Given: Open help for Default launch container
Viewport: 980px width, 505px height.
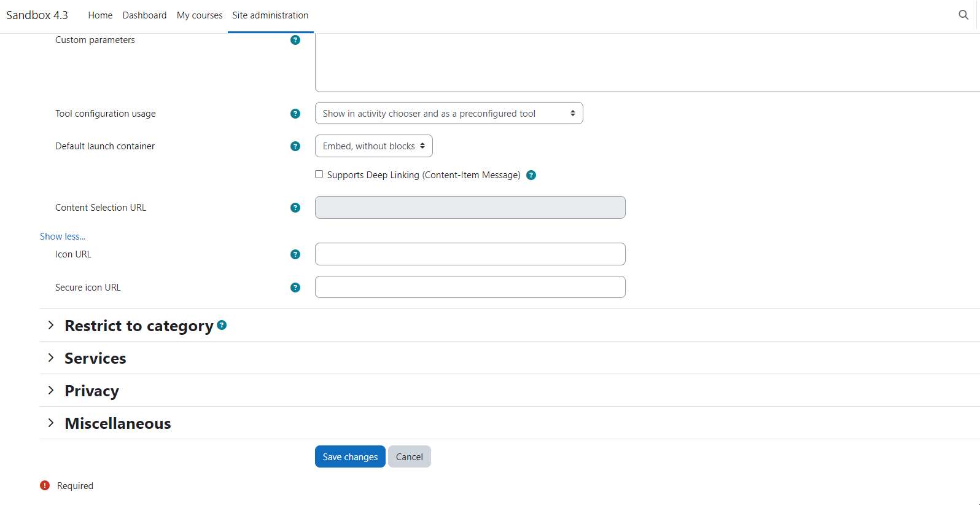Looking at the screenshot, I should click(x=295, y=146).
